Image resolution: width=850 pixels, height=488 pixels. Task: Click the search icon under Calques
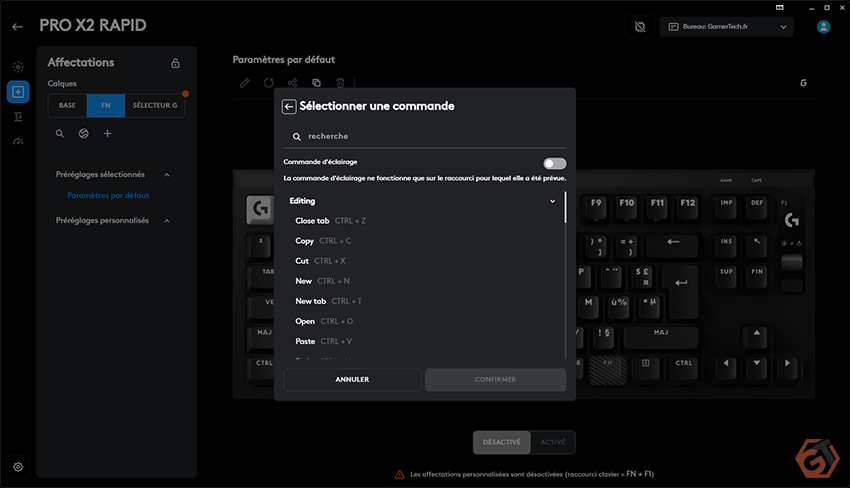click(x=60, y=133)
